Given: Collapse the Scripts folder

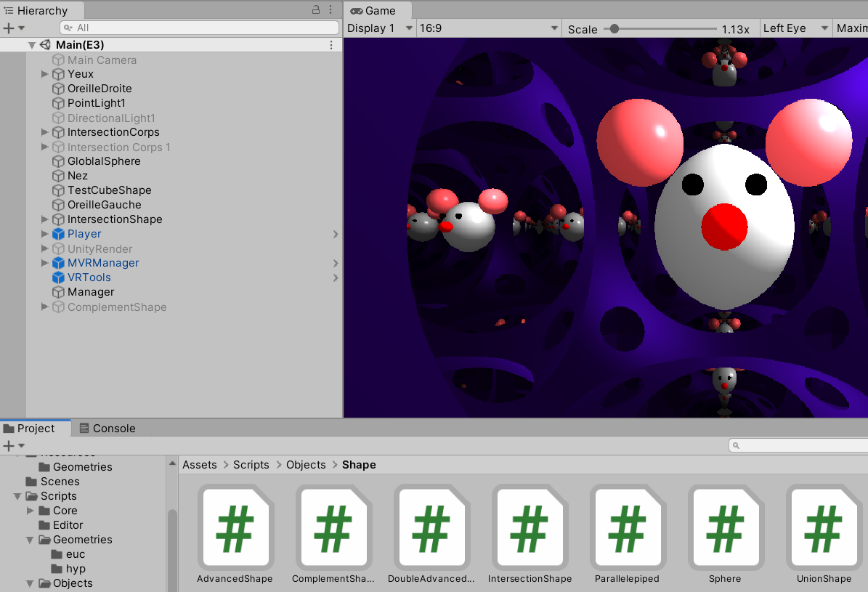Looking at the screenshot, I should pos(17,496).
